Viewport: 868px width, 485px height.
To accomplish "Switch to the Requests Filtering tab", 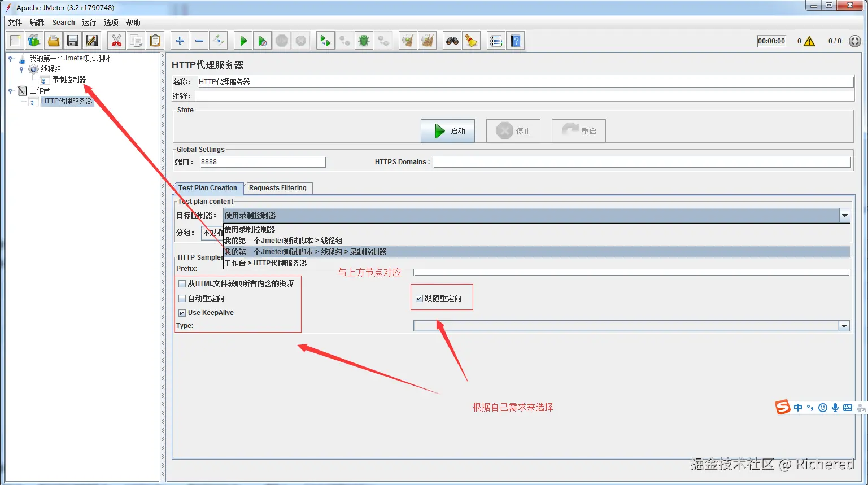I will pyautogui.click(x=278, y=188).
